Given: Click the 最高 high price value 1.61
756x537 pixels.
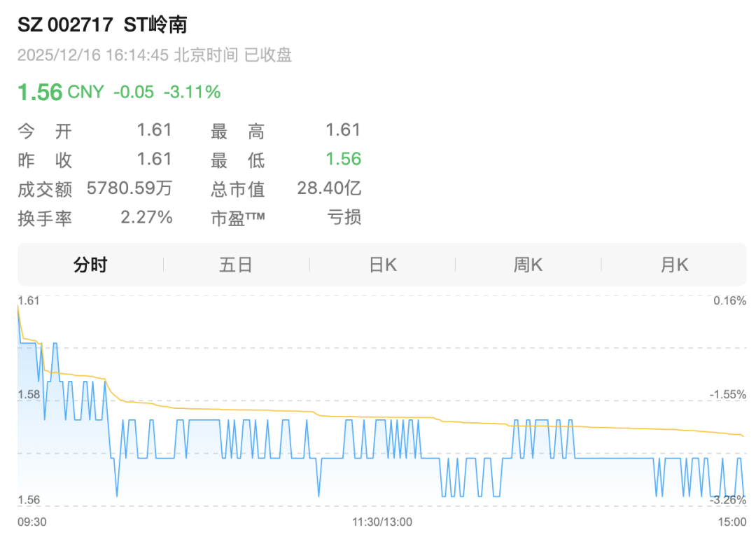Looking at the screenshot, I should point(343,130).
